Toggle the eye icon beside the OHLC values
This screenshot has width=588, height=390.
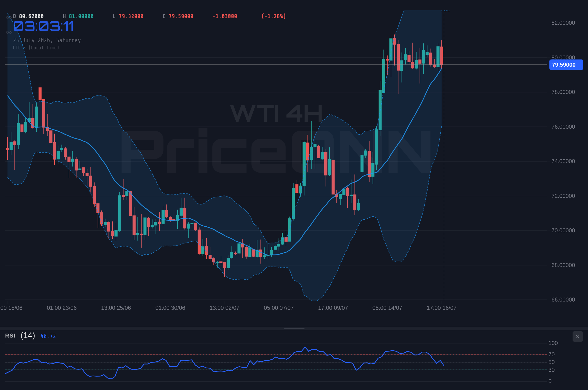point(9,17)
